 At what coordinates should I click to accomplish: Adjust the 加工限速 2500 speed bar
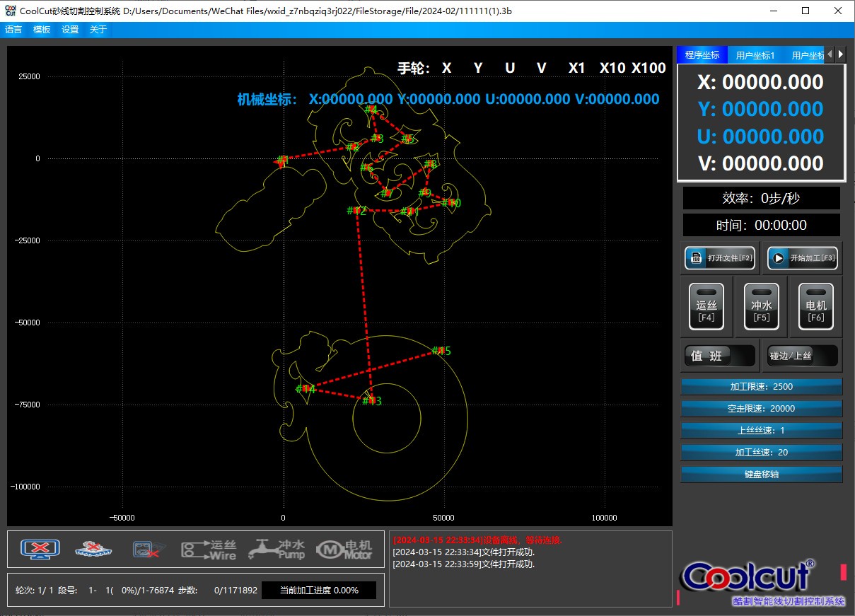coord(761,387)
